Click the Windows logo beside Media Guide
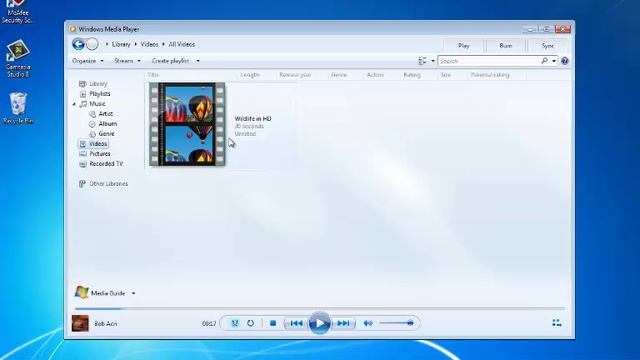This screenshot has height=360, width=640. tap(82, 292)
